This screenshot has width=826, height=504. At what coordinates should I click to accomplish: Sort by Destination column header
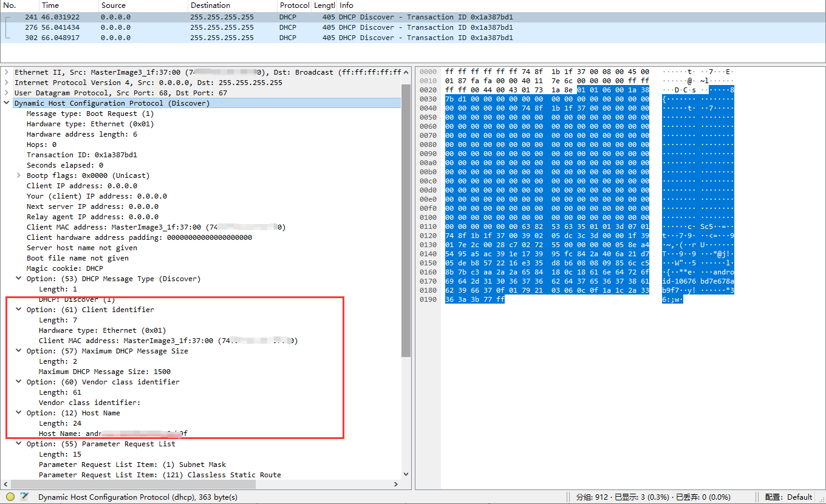point(233,5)
